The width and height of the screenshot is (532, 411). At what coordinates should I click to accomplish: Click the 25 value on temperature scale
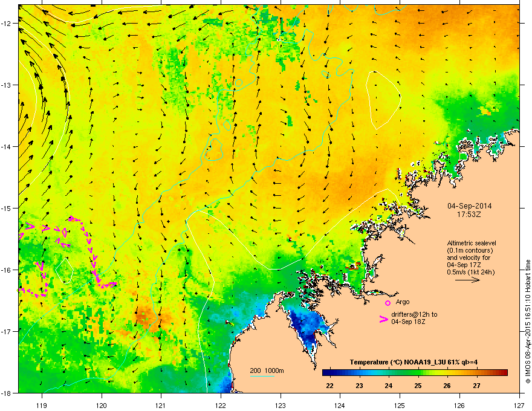(418, 386)
